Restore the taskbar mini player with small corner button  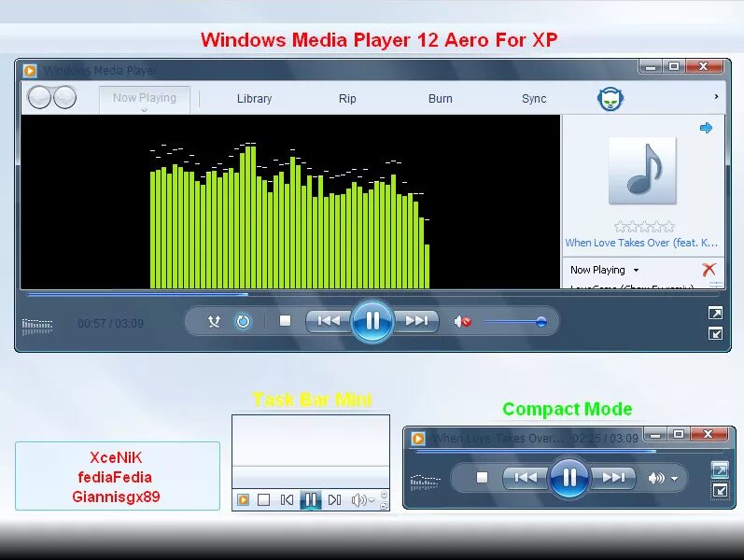(x=384, y=506)
